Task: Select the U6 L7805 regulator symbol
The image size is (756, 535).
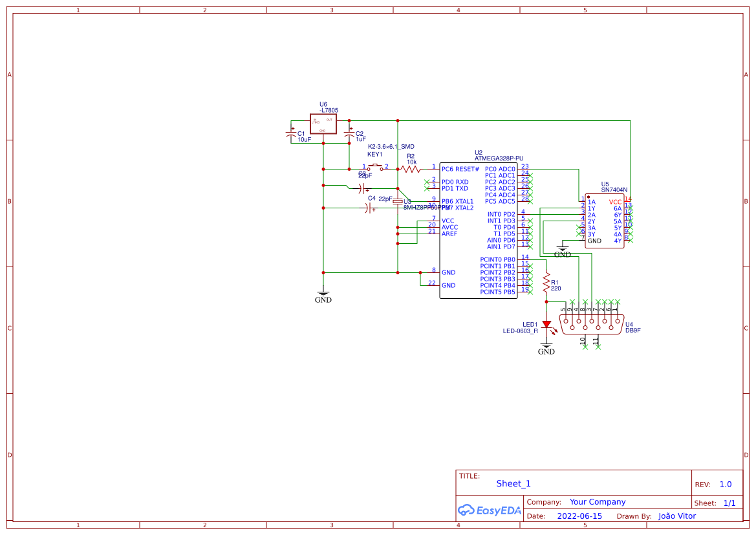Action: point(323,125)
